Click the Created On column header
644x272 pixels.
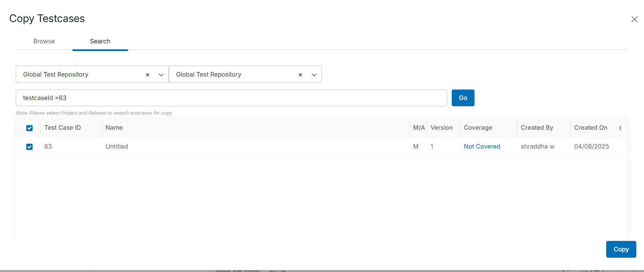point(590,128)
